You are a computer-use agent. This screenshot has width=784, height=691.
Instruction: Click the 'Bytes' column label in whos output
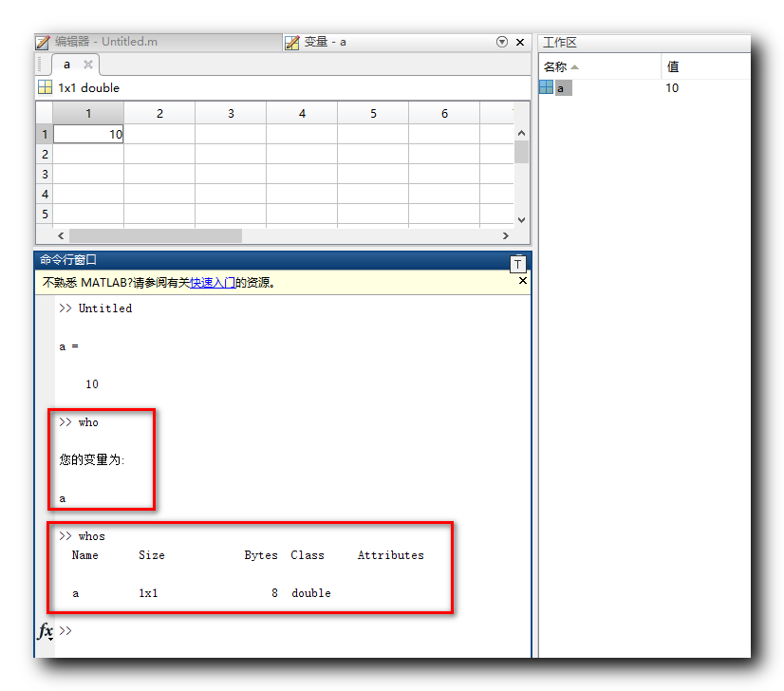[261, 555]
